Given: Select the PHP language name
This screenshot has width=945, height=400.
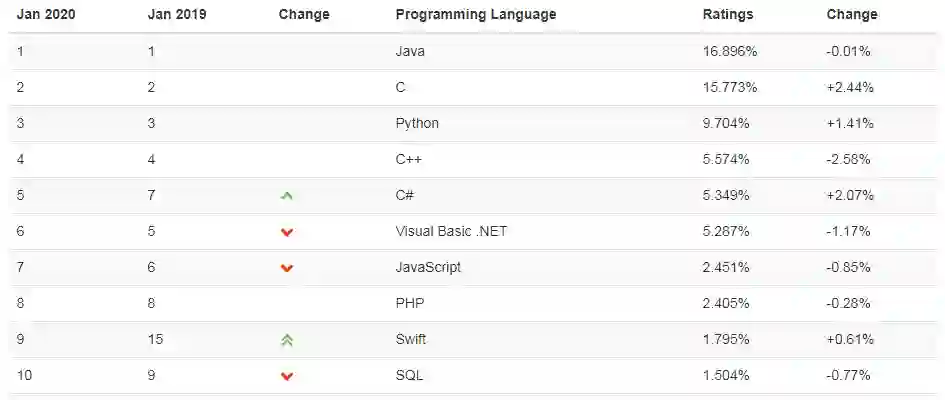Looking at the screenshot, I should (x=410, y=303).
